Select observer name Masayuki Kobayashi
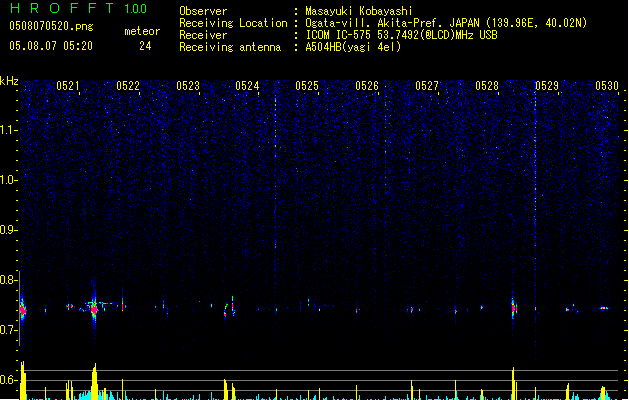 358,11
